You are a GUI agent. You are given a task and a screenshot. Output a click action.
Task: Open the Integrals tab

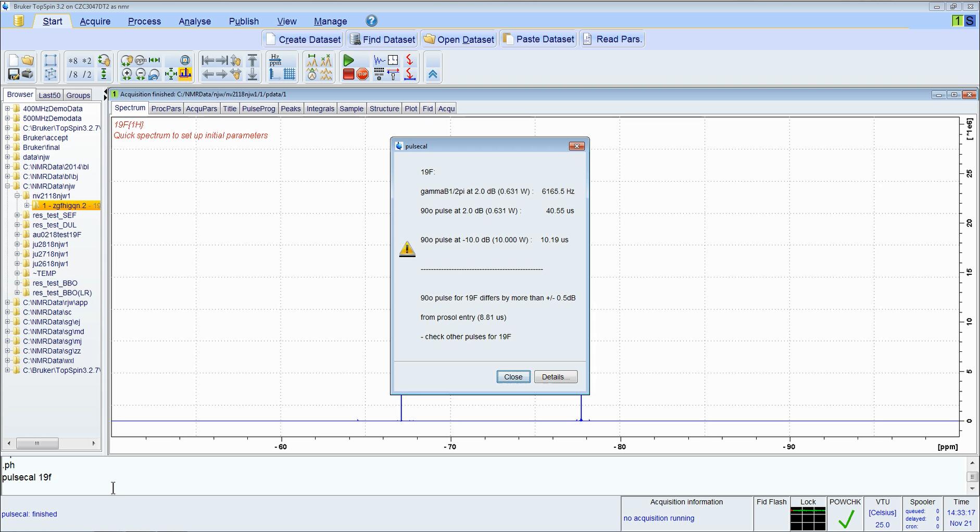tap(320, 108)
